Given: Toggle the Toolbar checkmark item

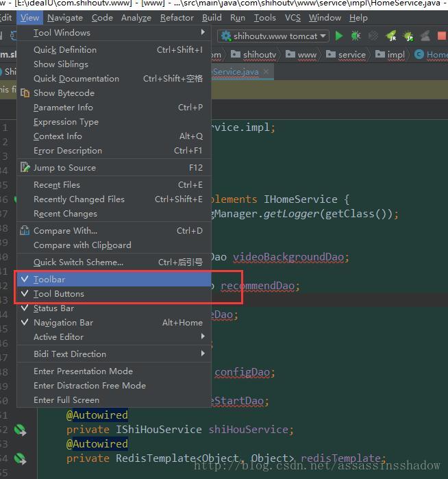Looking at the screenshot, I should click(114, 279).
